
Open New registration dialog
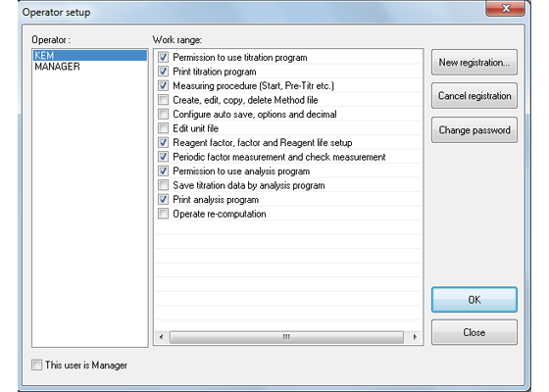pos(474,63)
